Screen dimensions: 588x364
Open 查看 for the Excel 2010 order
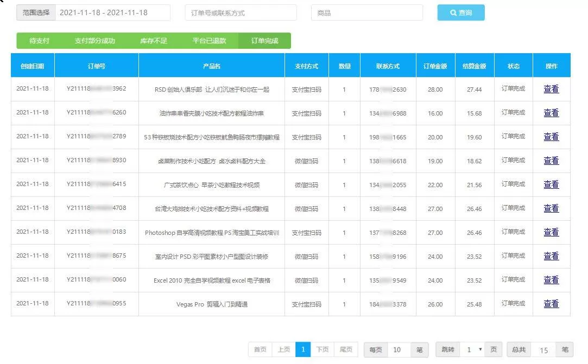point(551,280)
